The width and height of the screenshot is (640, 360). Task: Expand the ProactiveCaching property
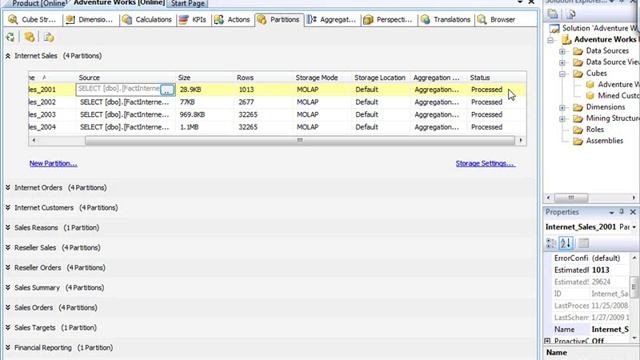click(547, 341)
